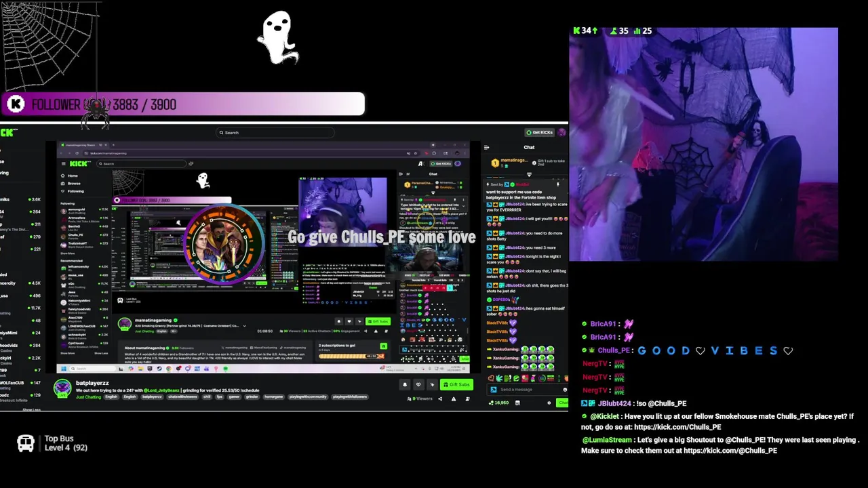Select the playingwithfollowers tag chip
The height and width of the screenshot is (488, 868).
[x=349, y=397]
